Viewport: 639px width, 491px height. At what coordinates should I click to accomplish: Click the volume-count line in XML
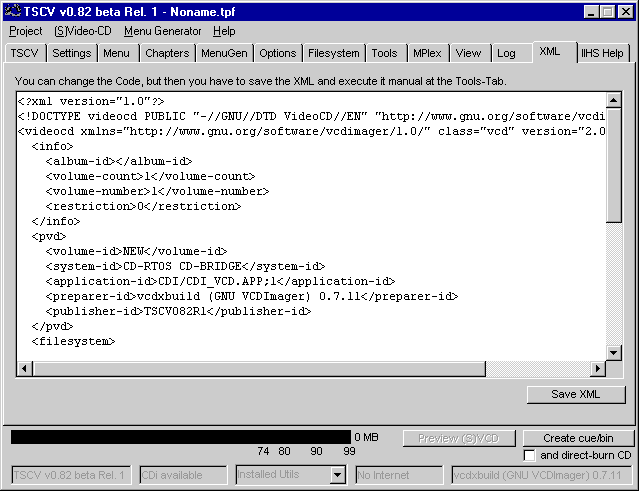click(x=150, y=176)
